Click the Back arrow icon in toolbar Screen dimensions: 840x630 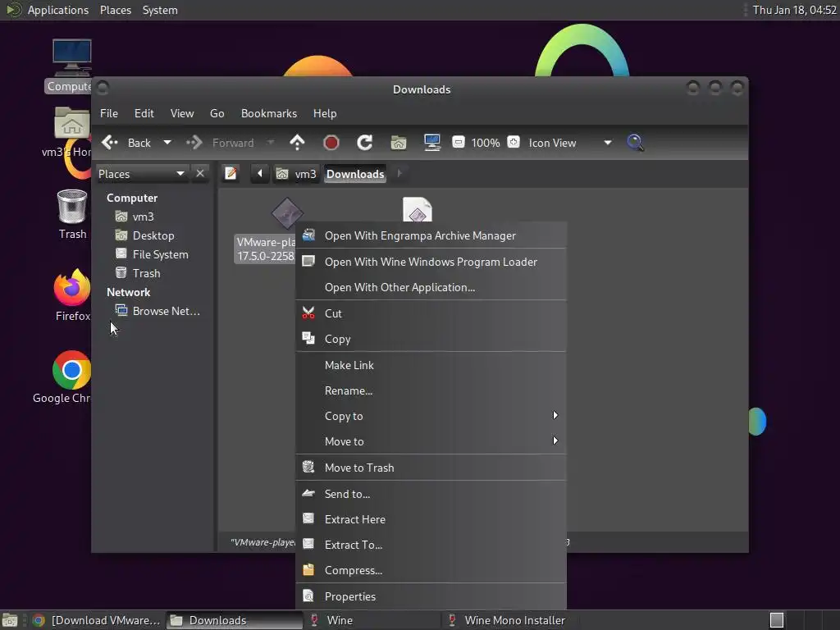pos(110,143)
